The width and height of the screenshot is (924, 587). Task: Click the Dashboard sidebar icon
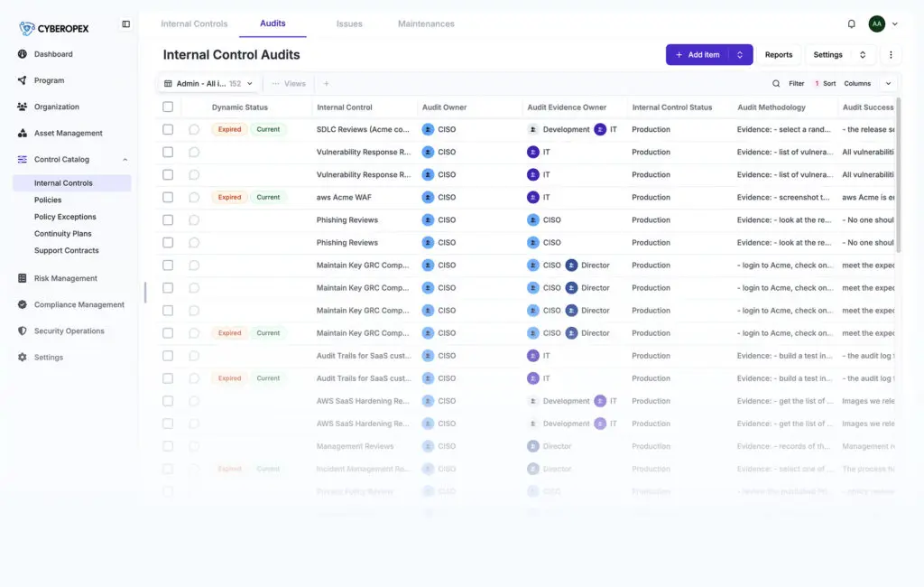(23, 54)
